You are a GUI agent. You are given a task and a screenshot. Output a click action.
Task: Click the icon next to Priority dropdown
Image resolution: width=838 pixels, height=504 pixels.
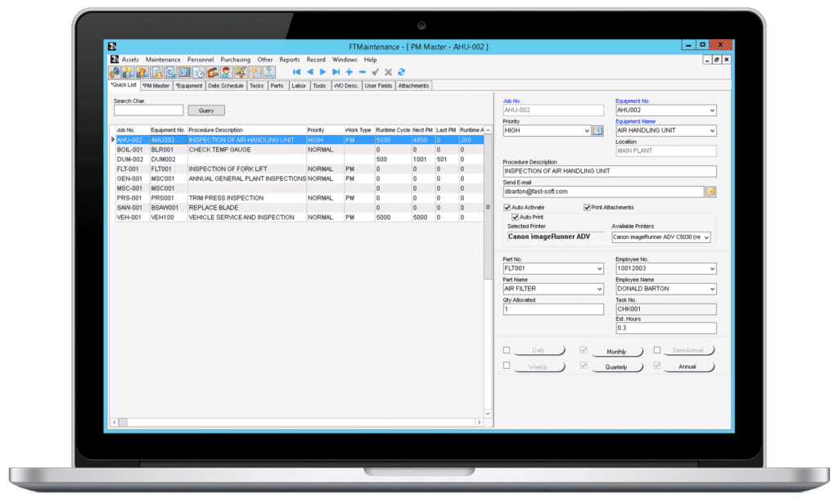point(597,130)
